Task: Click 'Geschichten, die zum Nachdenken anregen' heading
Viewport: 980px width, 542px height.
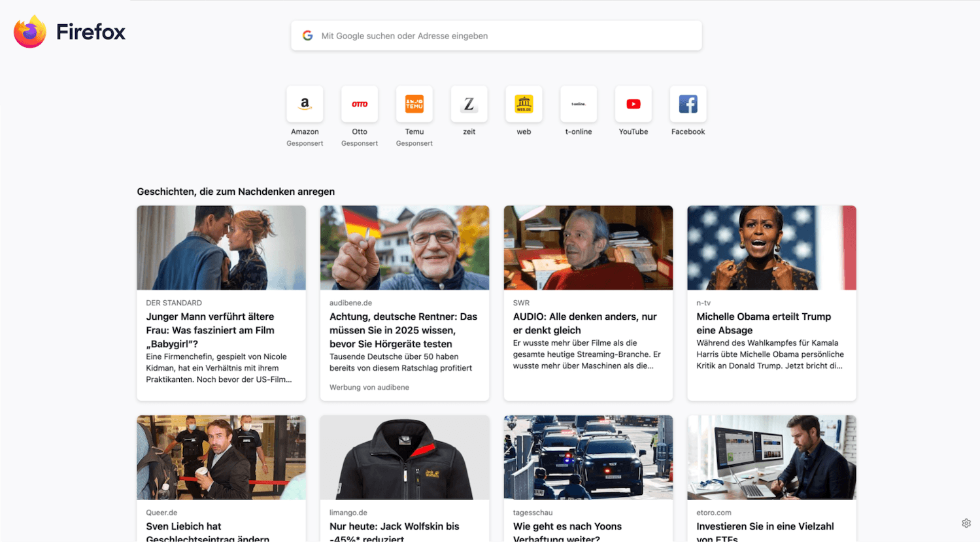Action: (x=236, y=192)
